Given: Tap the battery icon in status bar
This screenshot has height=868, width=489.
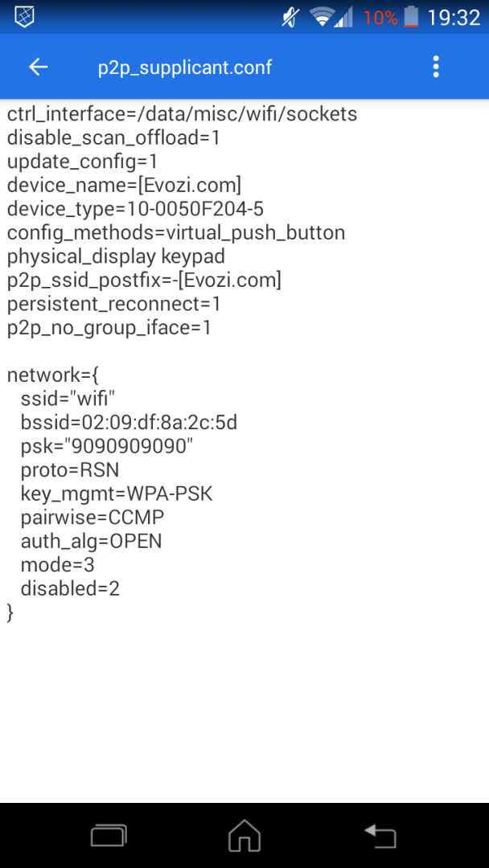Looking at the screenshot, I should 412,17.
